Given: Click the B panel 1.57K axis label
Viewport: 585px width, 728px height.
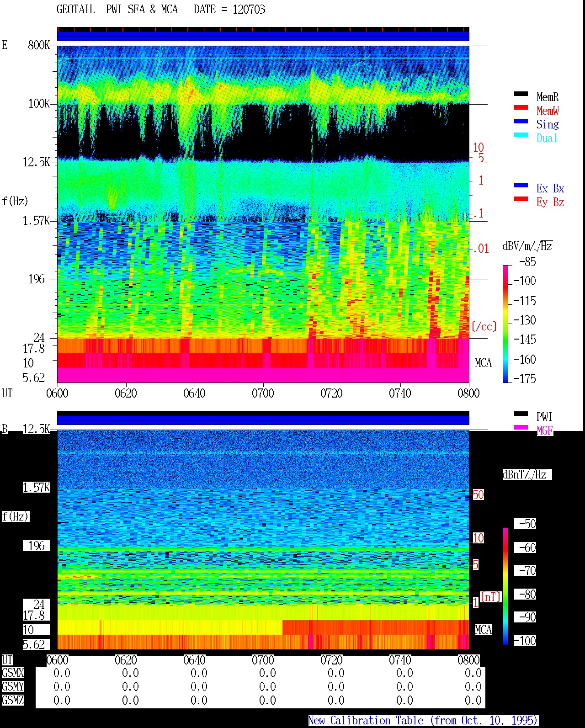Looking at the screenshot, I should coord(37,487).
